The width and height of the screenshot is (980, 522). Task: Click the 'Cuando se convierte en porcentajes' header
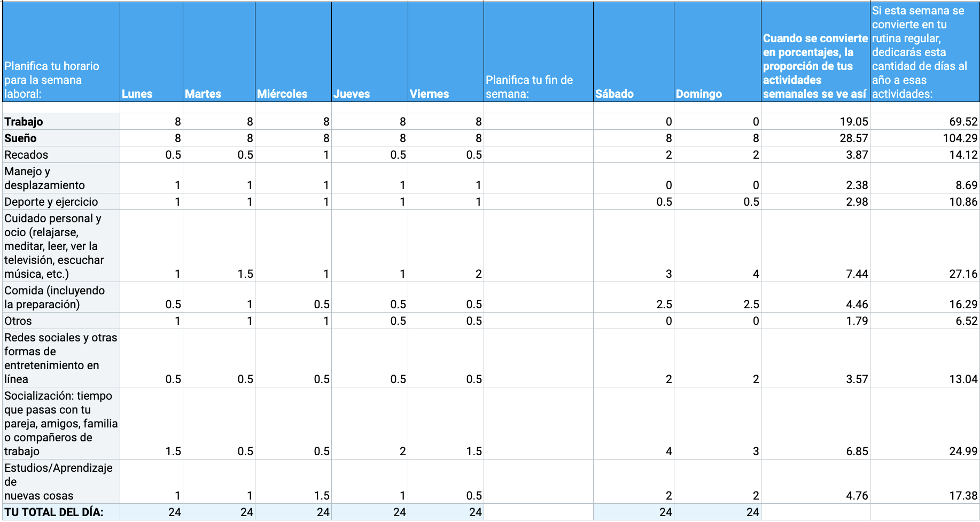click(815, 51)
